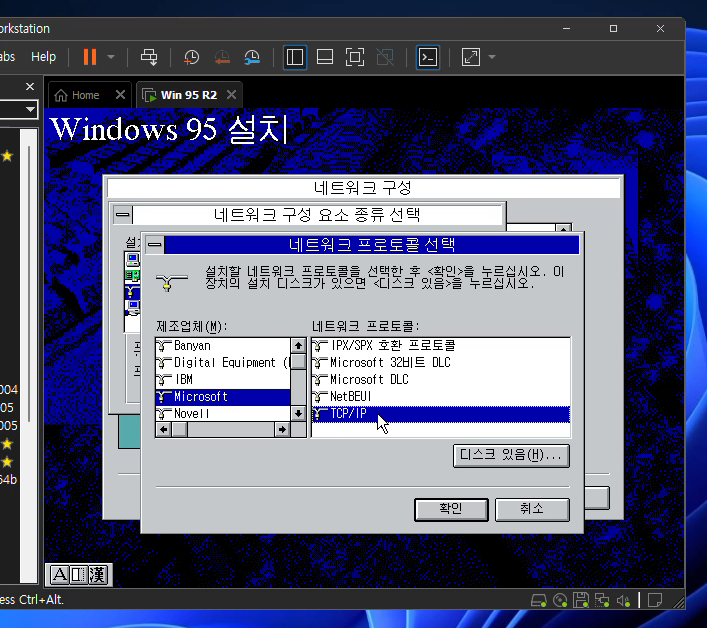Click the manufacturer list scroll up arrow
Screen dimensions: 707x628
coord(298,346)
